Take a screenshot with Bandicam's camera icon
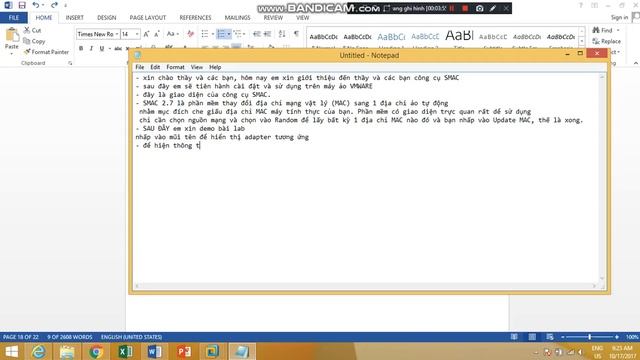The image size is (640, 360). [480, 8]
